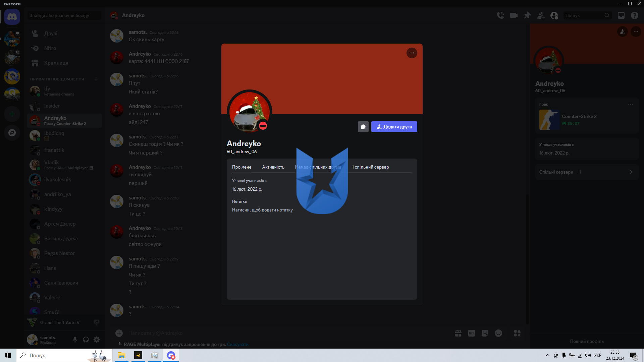
Task: Click the Скасувати link
Action: tap(238, 344)
